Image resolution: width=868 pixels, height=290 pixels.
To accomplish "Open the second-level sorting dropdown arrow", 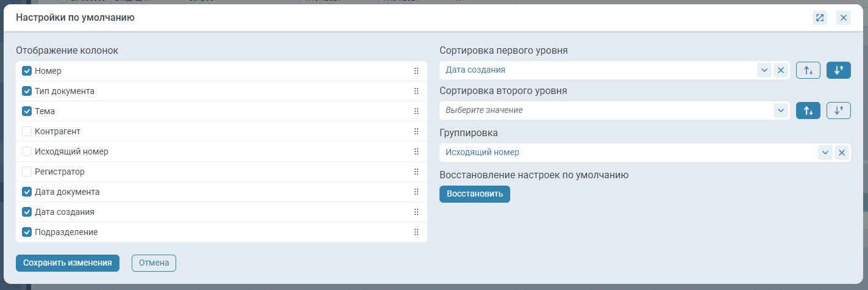I will (x=780, y=111).
